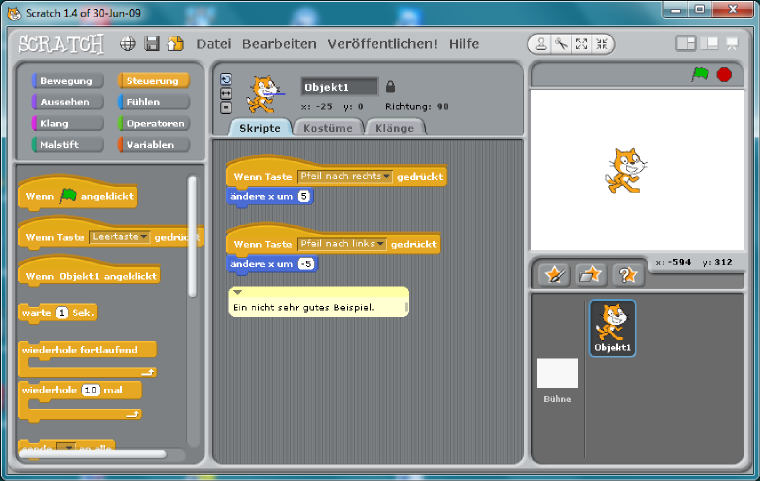Select the Malstift block category
This screenshot has width=760, height=481.
pyautogui.click(x=67, y=144)
